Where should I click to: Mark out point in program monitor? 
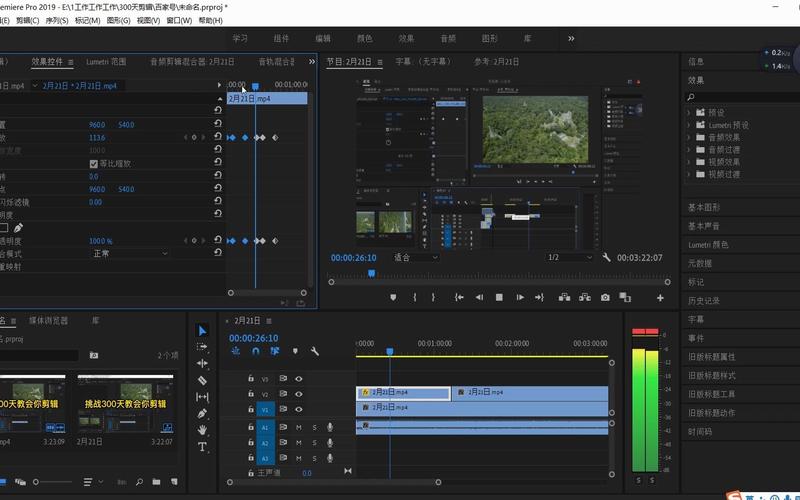tap(433, 297)
